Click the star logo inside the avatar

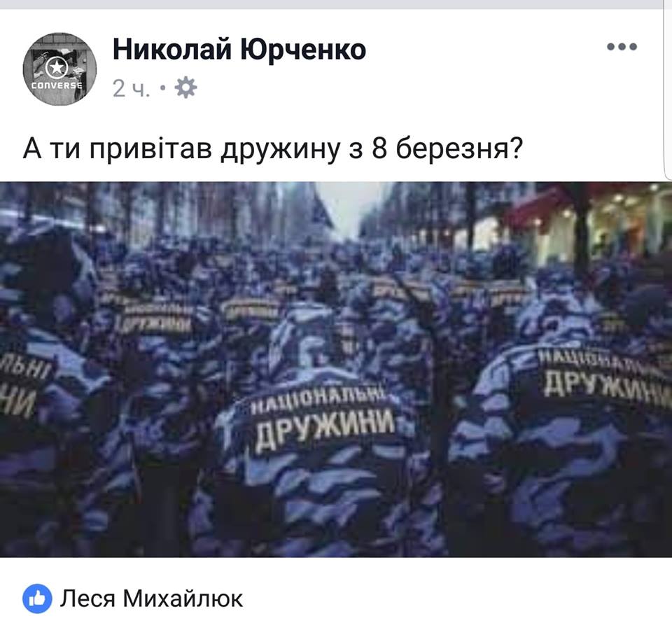[57, 68]
